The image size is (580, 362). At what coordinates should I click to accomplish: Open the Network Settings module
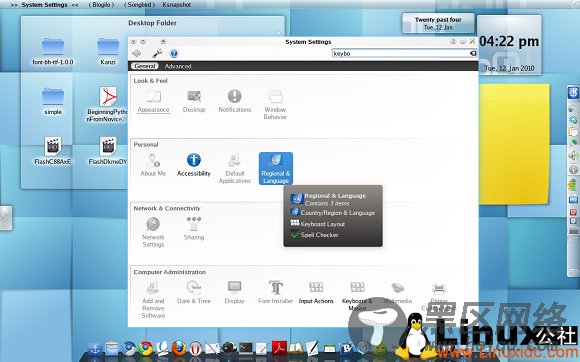[153, 232]
